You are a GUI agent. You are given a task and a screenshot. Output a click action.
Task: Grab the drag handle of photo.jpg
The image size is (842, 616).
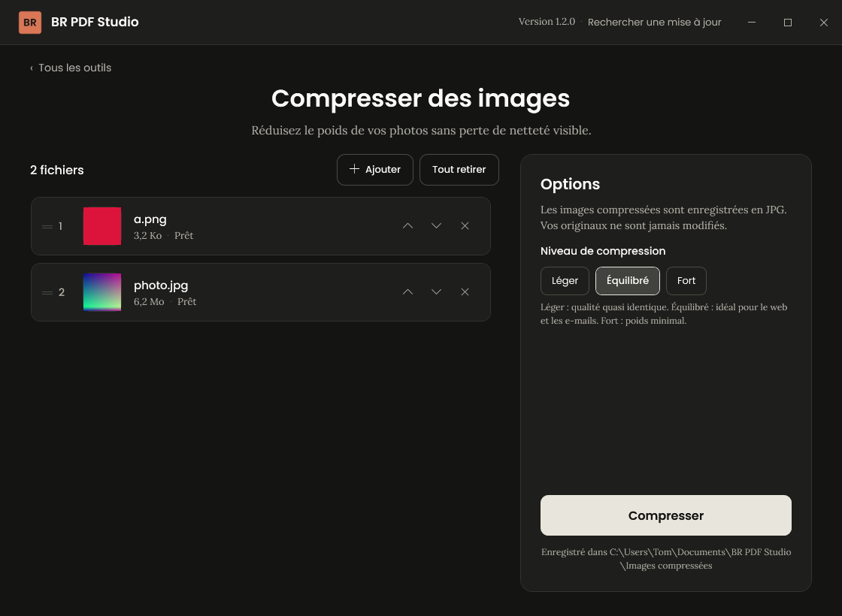click(x=47, y=292)
